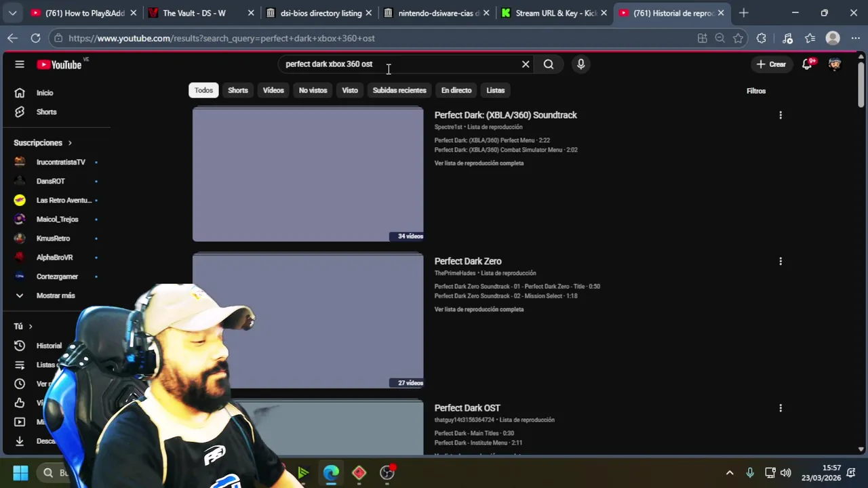The image size is (868, 488).
Task: Clear the search query with the X
Action: click(526, 64)
